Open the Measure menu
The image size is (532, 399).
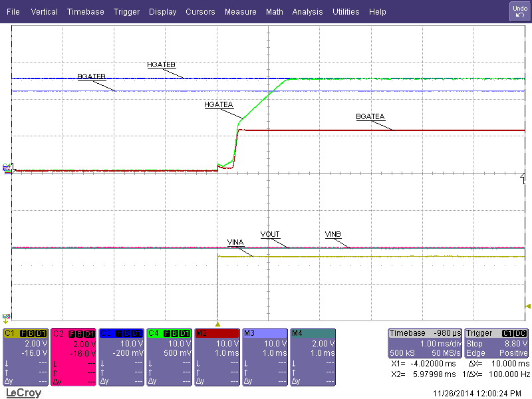coord(240,11)
